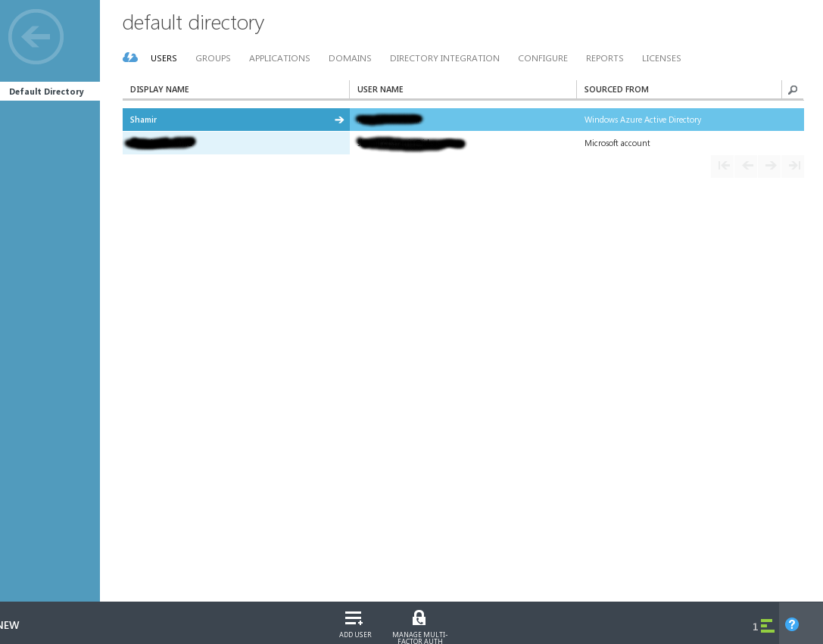823x644 pixels.
Task: Click the Microsoft account cell
Action: 617,143
